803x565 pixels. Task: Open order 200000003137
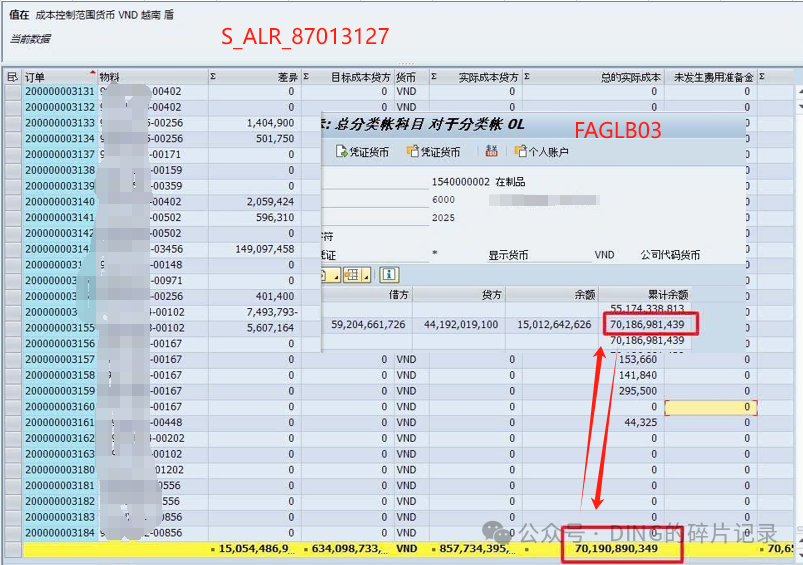pos(60,155)
